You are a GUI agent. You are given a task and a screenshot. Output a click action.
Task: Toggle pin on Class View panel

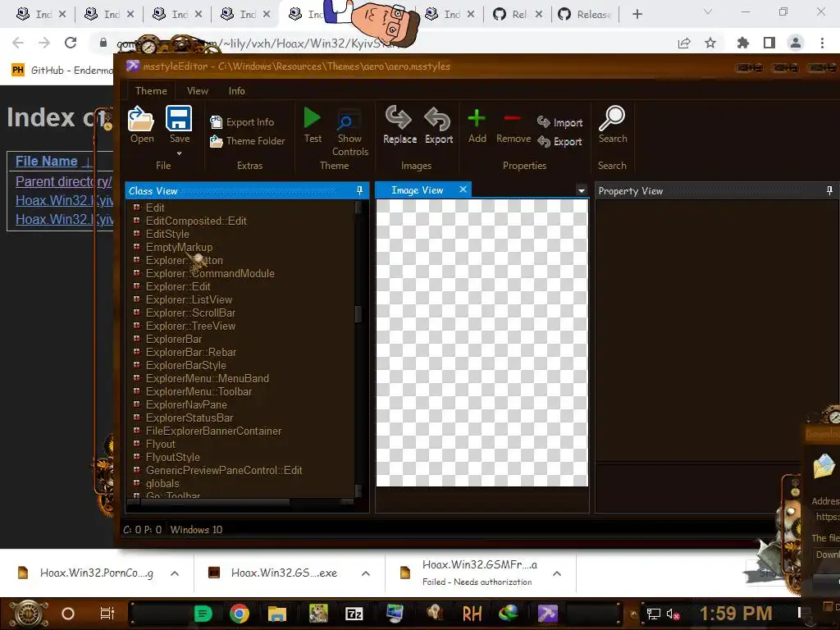coord(359,190)
